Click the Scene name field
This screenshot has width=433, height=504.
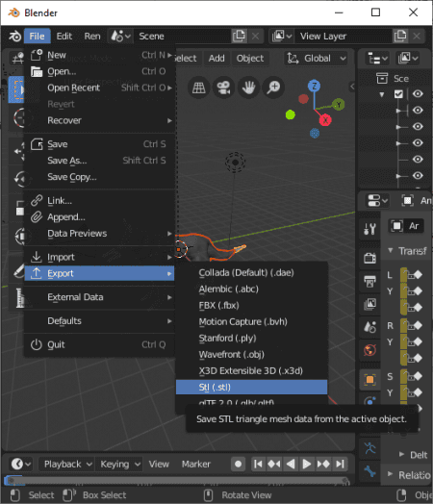(182, 36)
